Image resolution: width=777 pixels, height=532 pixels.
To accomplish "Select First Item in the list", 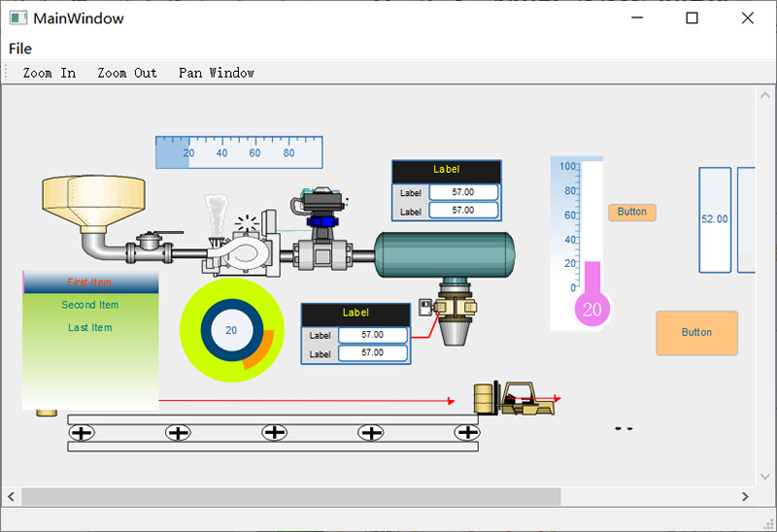I will coord(90,283).
